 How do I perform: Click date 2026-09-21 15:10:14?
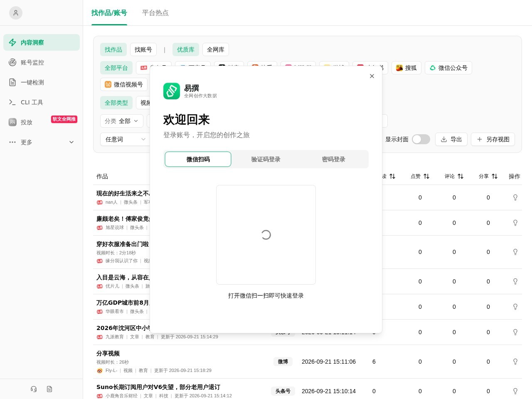(x=329, y=391)
